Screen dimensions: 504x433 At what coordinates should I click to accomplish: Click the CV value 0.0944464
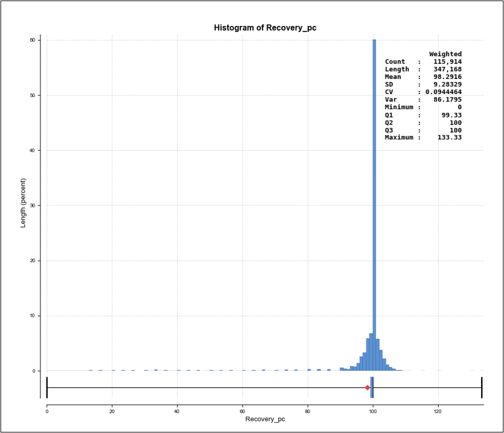[443, 92]
